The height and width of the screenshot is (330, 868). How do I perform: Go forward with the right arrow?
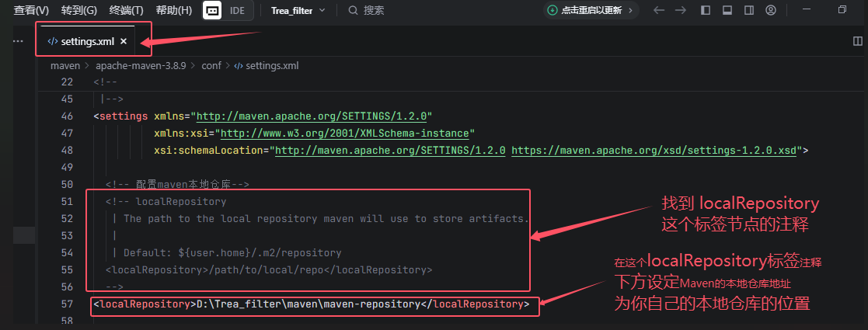point(681,11)
